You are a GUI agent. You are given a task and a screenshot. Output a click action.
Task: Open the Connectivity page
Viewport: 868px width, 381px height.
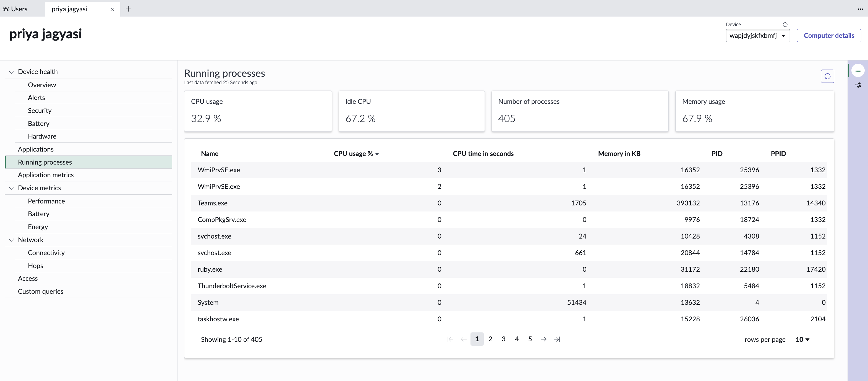[46, 253]
